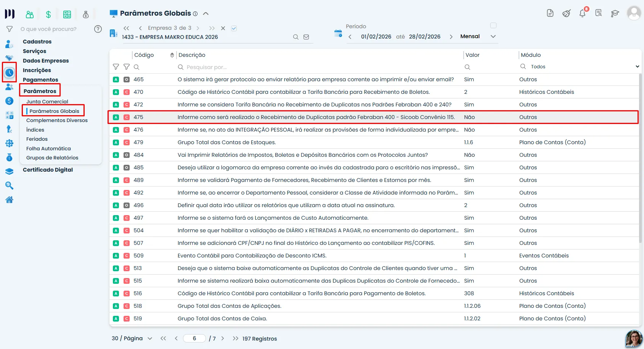Open the notifications bell icon
Image resolution: width=644 pixels, height=349 pixels.
[583, 13]
